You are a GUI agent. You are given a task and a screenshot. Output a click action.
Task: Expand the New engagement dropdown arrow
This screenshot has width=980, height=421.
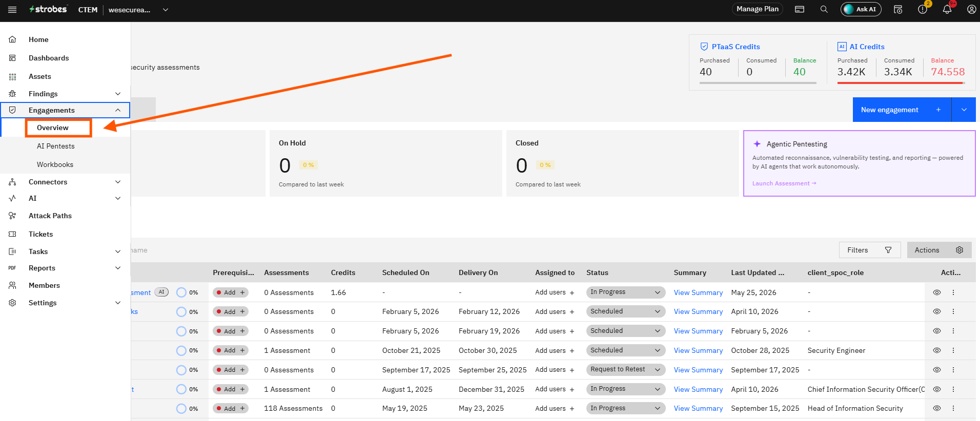coord(964,110)
